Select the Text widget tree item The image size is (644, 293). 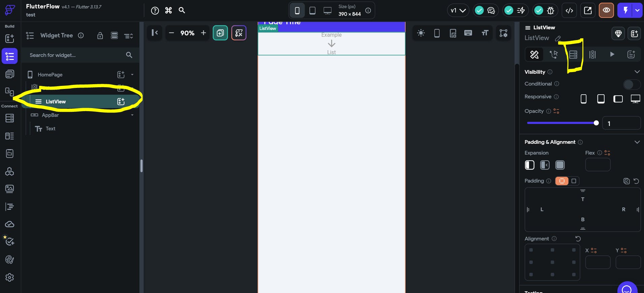click(x=51, y=128)
